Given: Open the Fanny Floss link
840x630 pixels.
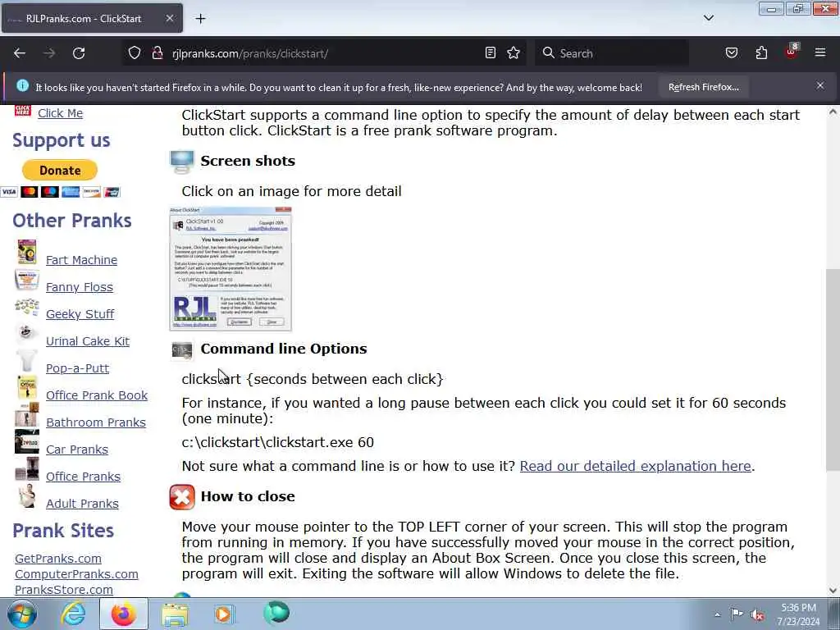Looking at the screenshot, I should tap(80, 287).
